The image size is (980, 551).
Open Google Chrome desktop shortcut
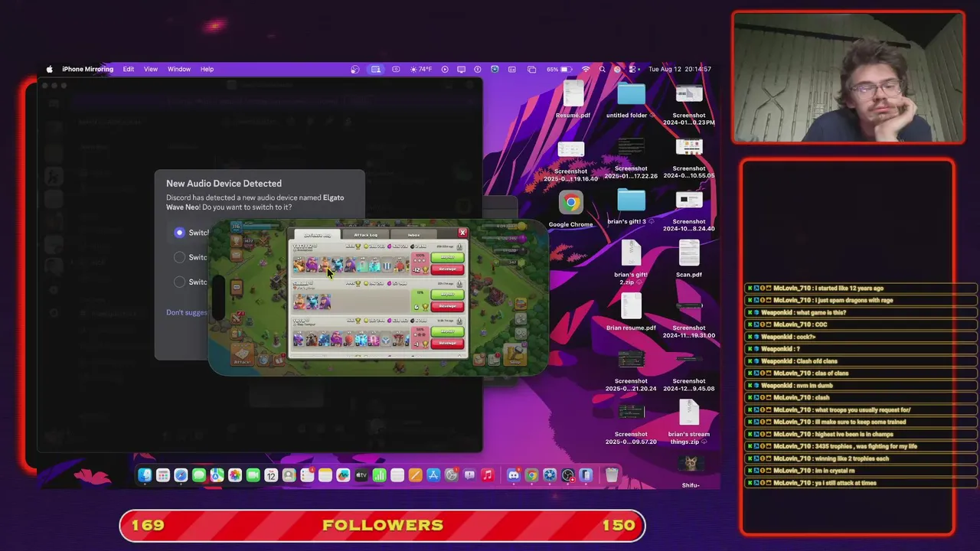coord(570,204)
